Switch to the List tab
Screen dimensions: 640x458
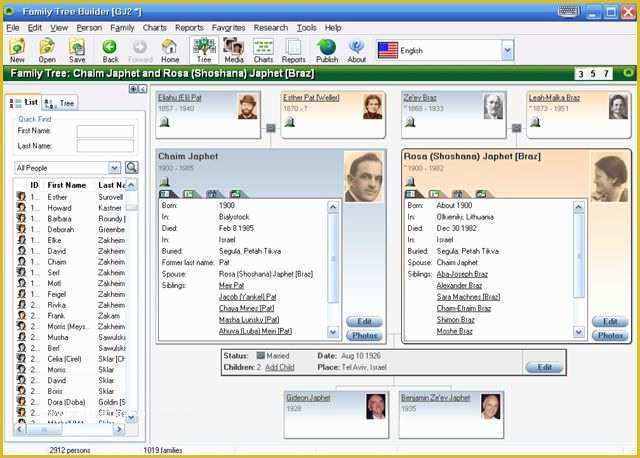coord(24,102)
